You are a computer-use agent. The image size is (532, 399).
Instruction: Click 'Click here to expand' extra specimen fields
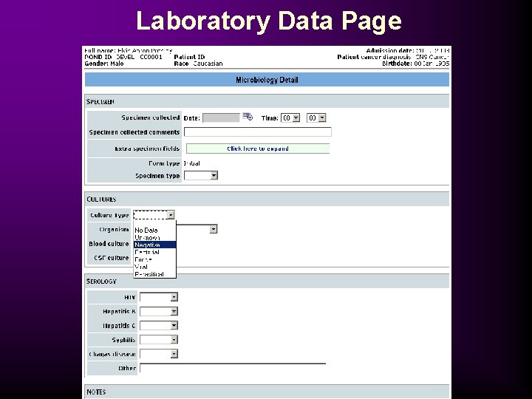click(258, 149)
